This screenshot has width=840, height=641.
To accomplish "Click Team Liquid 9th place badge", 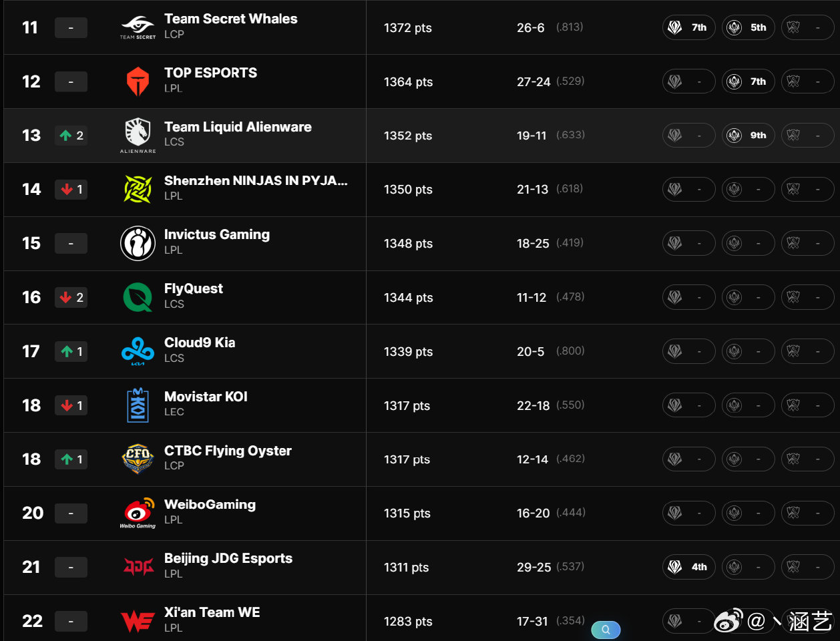I will click(748, 136).
